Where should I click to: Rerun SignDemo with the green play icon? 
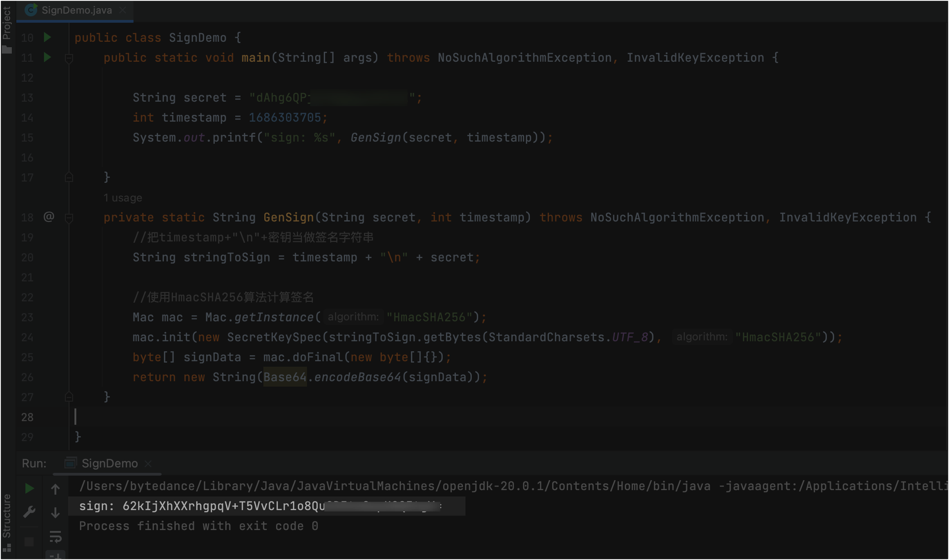point(29,488)
